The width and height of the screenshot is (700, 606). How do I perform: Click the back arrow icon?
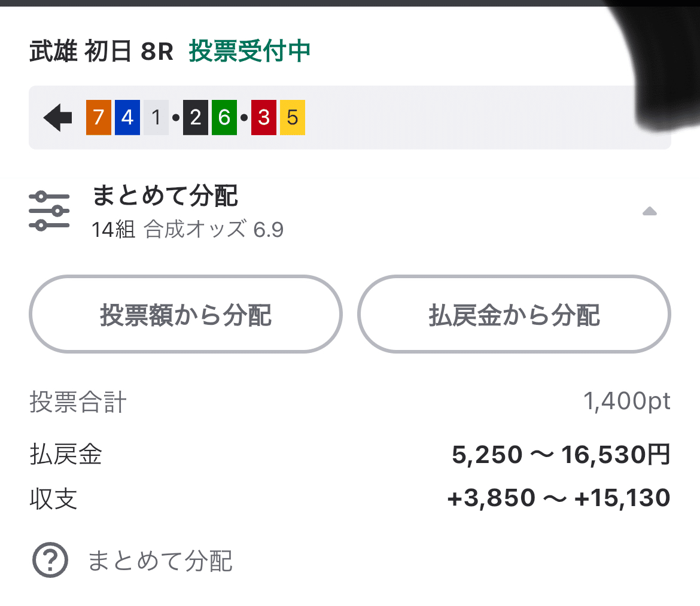[57, 117]
